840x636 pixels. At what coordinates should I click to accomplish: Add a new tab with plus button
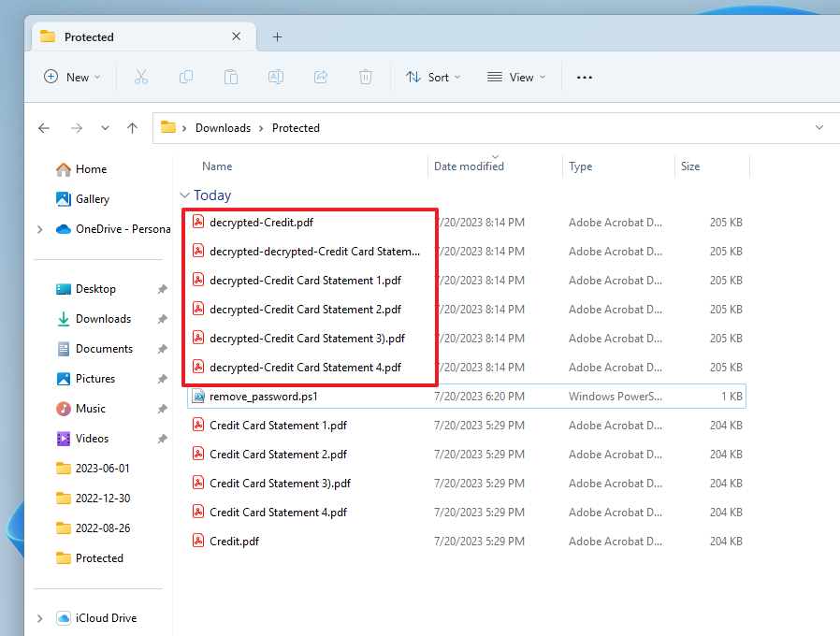point(277,37)
